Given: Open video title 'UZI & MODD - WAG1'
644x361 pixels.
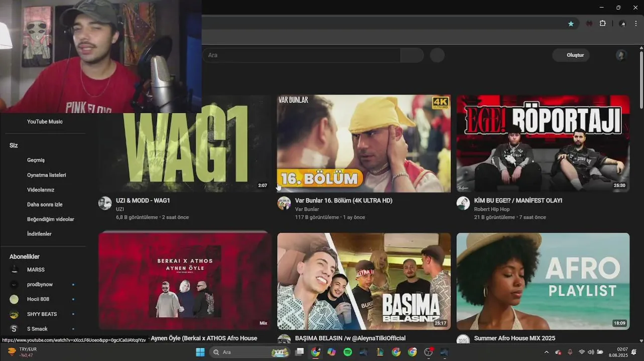Looking at the screenshot, I should [x=143, y=201].
